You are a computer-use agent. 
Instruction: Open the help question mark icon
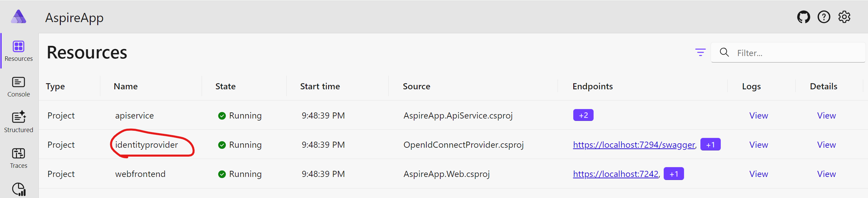pos(824,17)
